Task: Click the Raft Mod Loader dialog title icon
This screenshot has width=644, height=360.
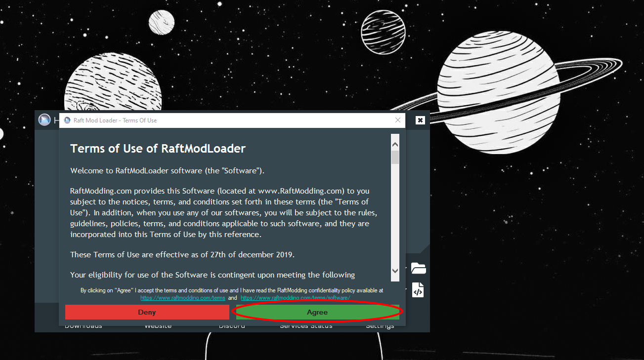Action: tap(68, 120)
